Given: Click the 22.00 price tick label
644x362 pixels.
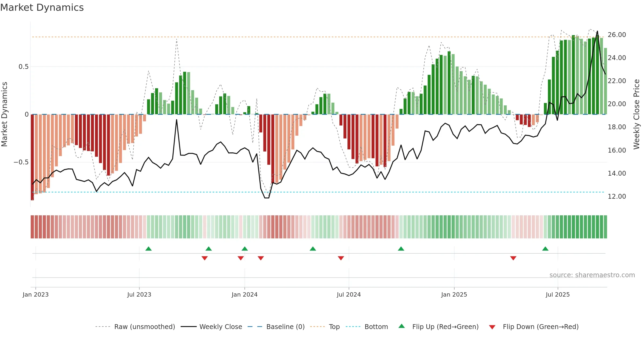Looking at the screenshot, I should point(617,81).
